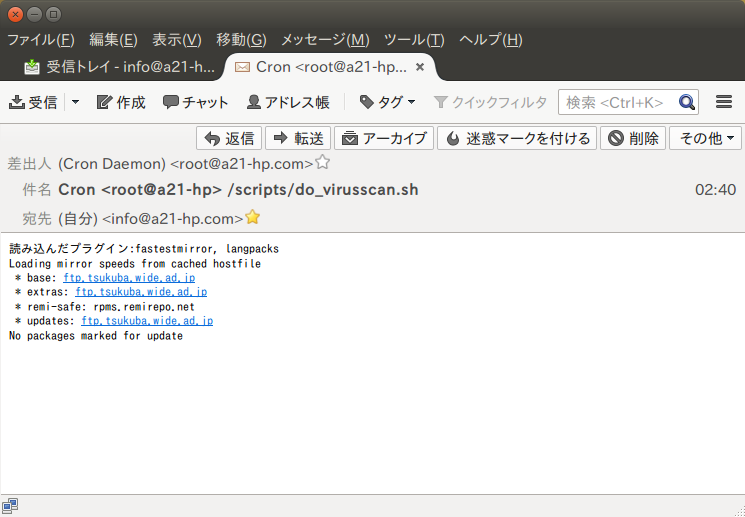Click the 02:40 message time
The image size is (745, 517).
tap(716, 190)
